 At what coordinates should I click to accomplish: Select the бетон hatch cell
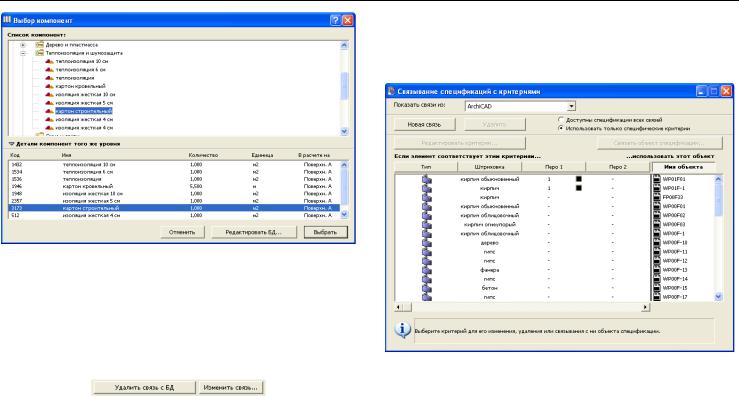coord(490,288)
